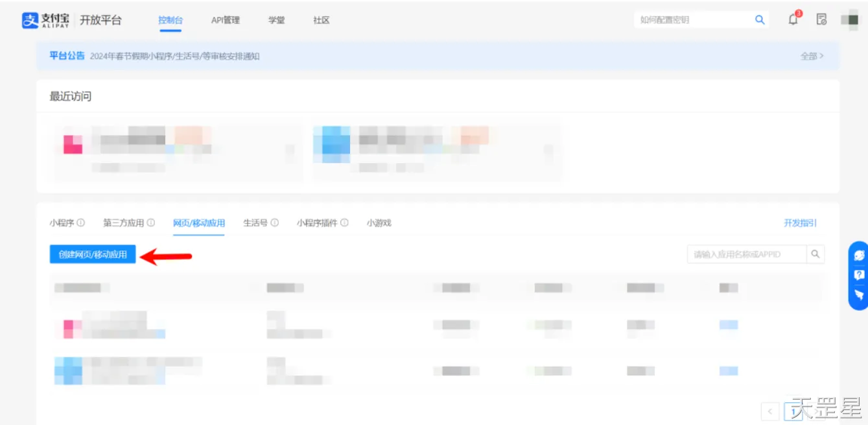
Task: Expand all announcements via 全部 >
Action: tap(812, 56)
